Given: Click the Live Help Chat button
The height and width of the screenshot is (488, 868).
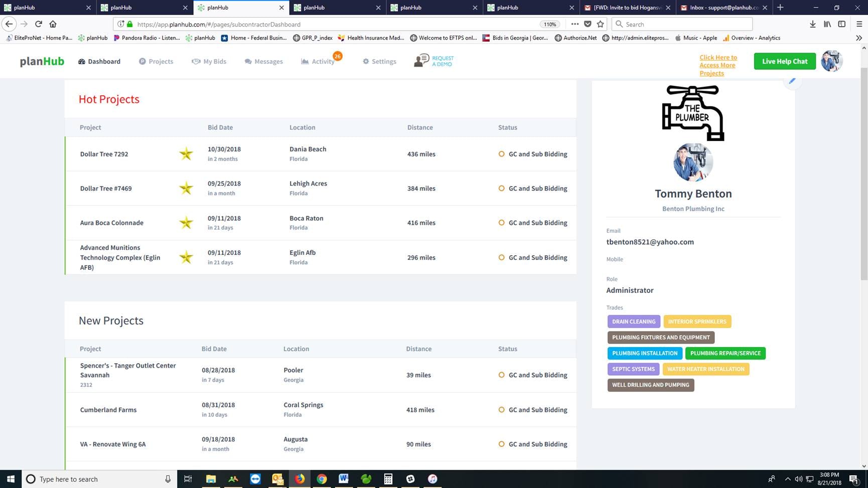Looking at the screenshot, I should [x=785, y=61].
